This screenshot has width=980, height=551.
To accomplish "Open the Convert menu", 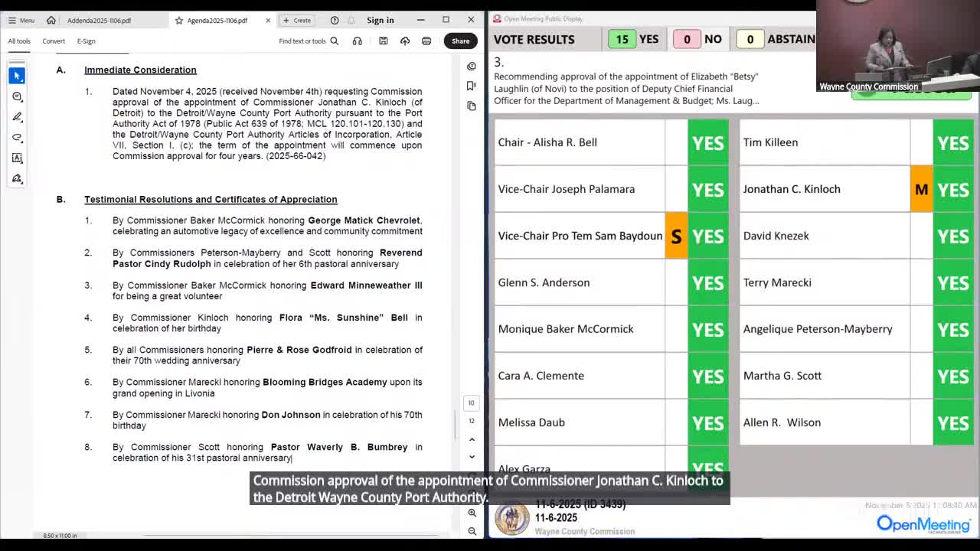I will pyautogui.click(x=54, y=41).
